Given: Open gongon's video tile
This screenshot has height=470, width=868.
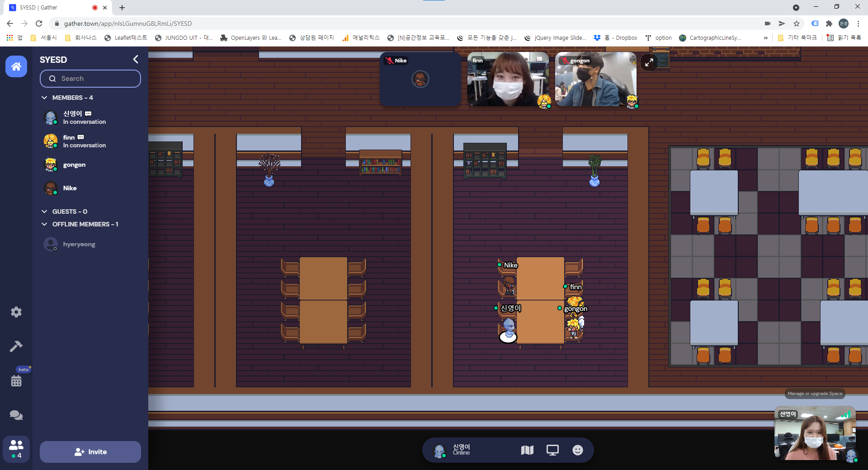Looking at the screenshot, I should (596, 80).
